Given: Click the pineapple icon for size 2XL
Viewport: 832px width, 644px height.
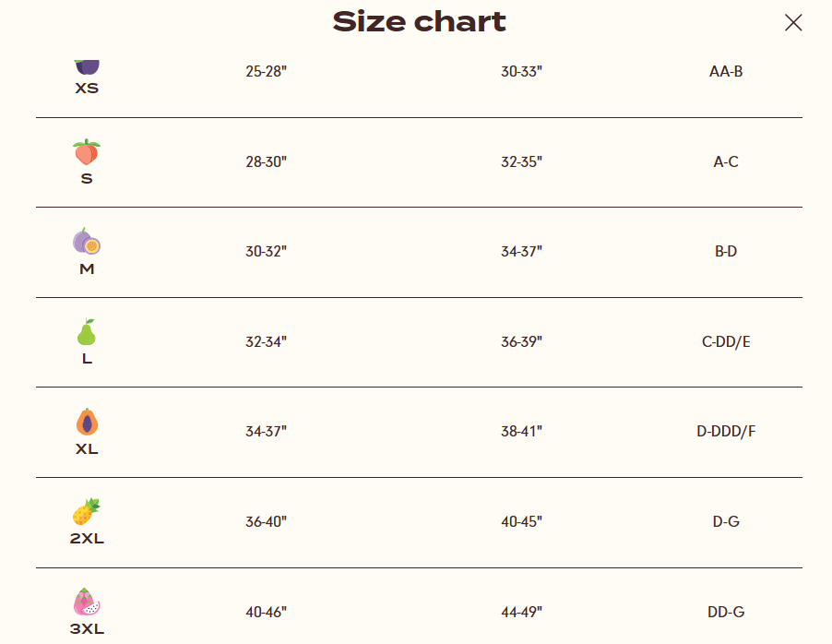Looking at the screenshot, I should pyautogui.click(x=87, y=512).
